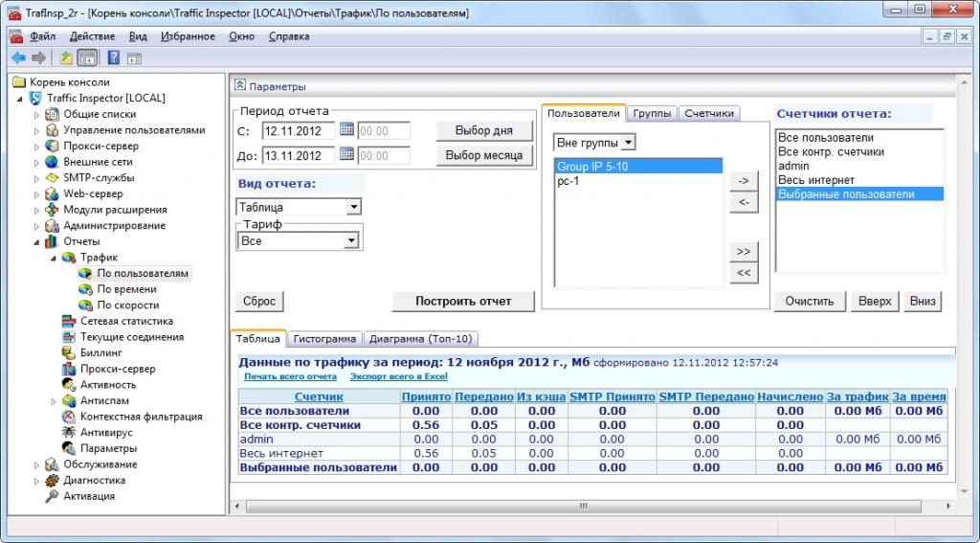Click the Forward arrow toolbar icon
The image size is (980, 543).
point(38,58)
